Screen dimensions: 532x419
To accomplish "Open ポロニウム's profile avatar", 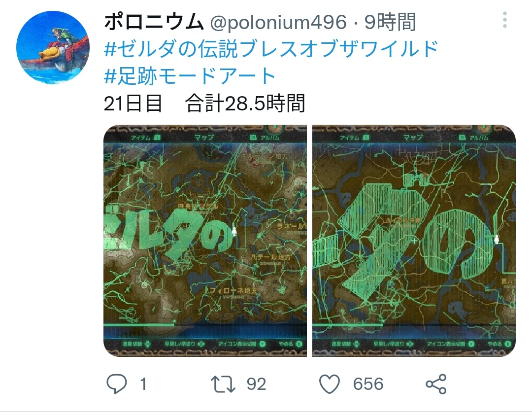I will [x=53, y=47].
